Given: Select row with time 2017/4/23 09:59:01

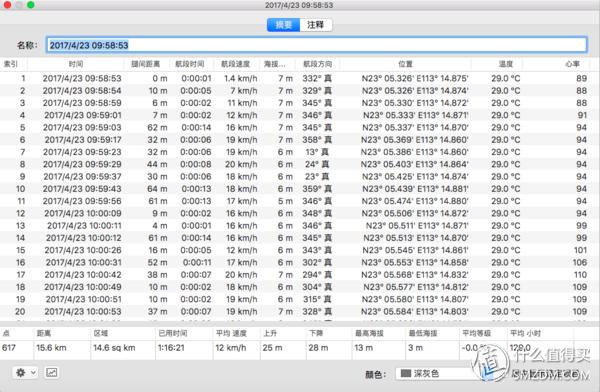Looking at the screenshot, I should tap(300, 115).
